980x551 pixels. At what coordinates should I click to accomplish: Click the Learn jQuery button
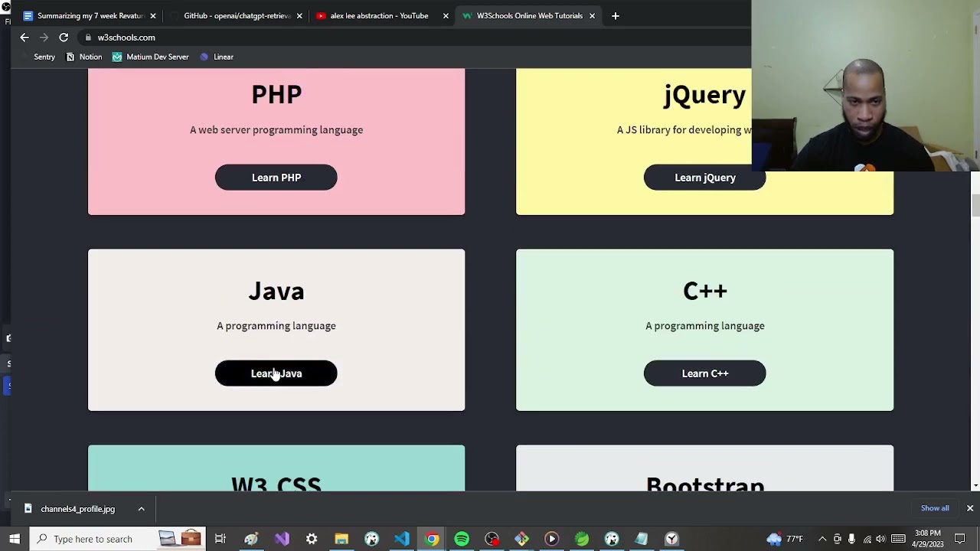(x=705, y=178)
